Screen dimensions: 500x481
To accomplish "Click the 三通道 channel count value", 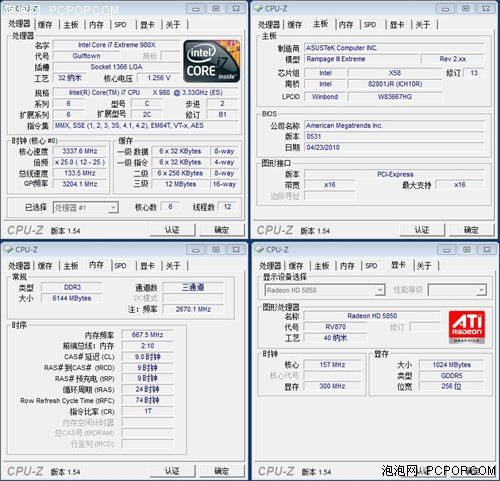I will pos(193,287).
